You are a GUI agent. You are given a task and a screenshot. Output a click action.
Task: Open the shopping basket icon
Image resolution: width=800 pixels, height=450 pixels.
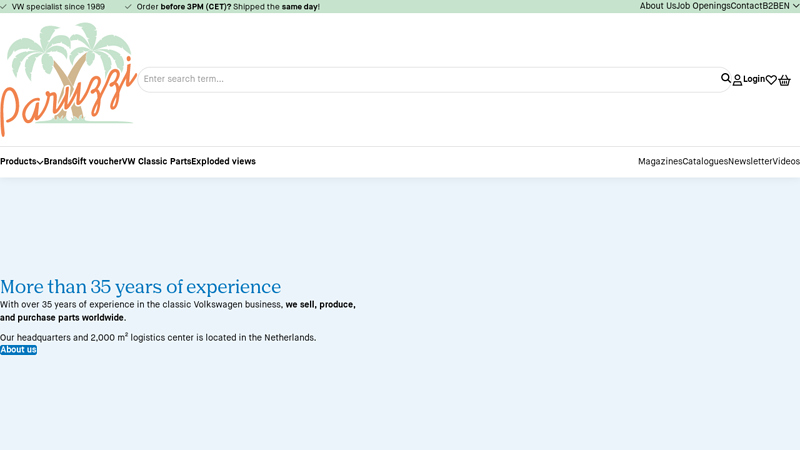point(785,80)
